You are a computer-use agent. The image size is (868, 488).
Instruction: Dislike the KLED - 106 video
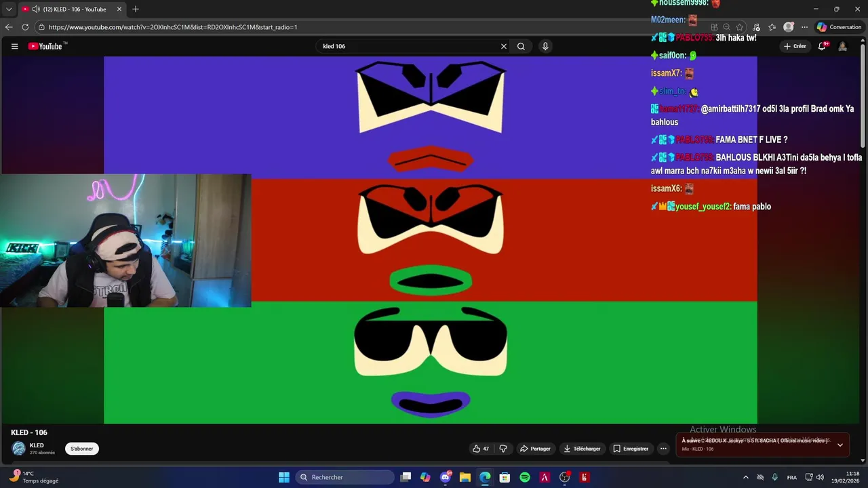point(503,449)
